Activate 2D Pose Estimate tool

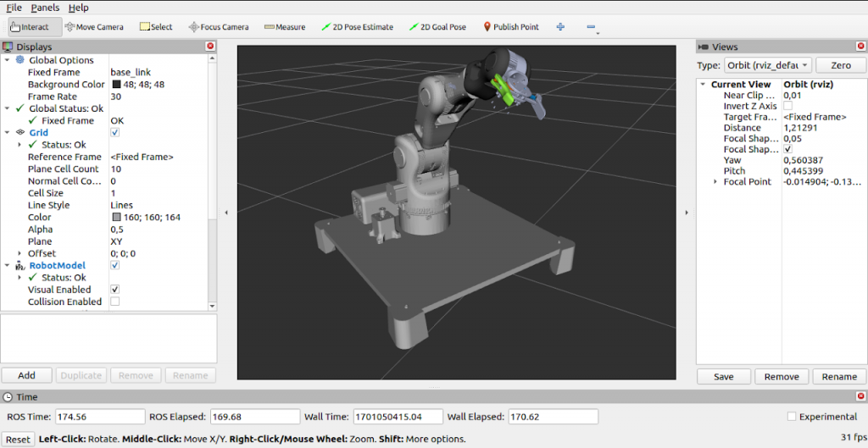(x=357, y=27)
